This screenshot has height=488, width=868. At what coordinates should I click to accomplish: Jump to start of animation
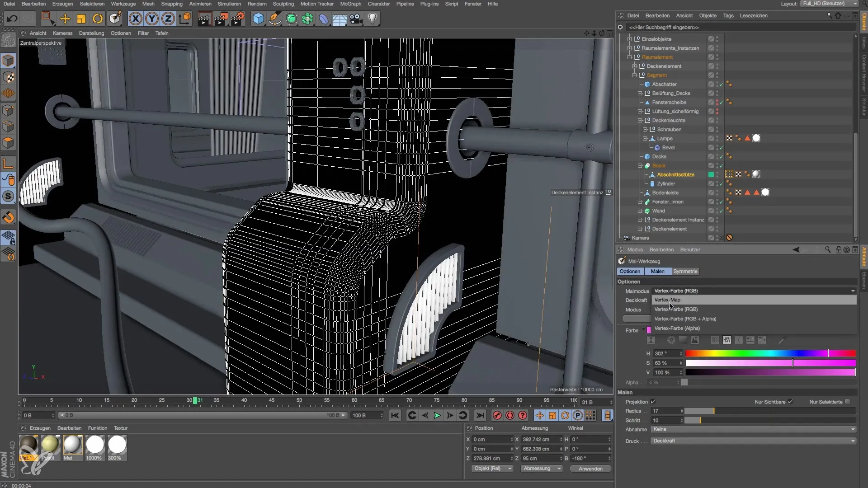(395, 415)
